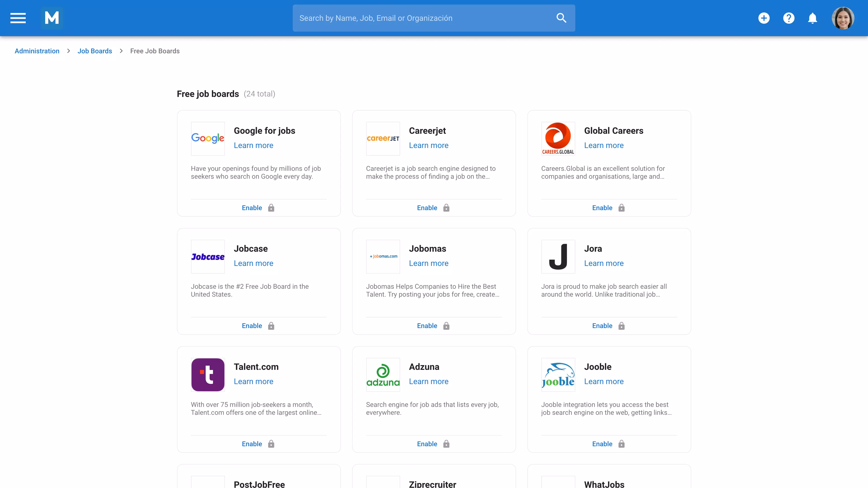
Task: Open the Job Boards breadcrumb link
Action: click(95, 51)
